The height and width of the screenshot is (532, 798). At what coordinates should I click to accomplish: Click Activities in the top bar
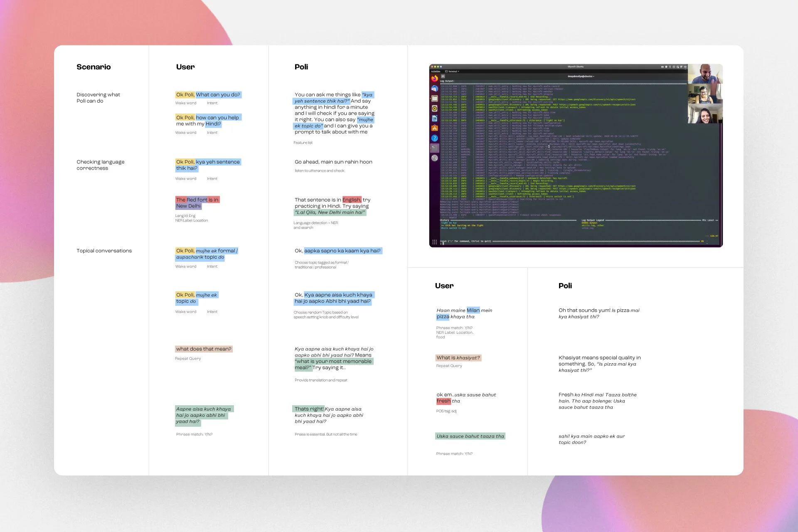click(x=436, y=71)
